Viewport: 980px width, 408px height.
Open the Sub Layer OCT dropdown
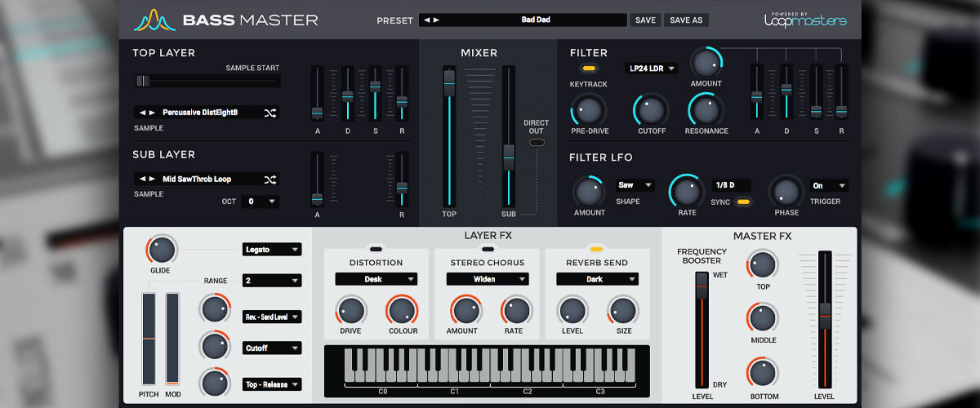click(x=260, y=201)
